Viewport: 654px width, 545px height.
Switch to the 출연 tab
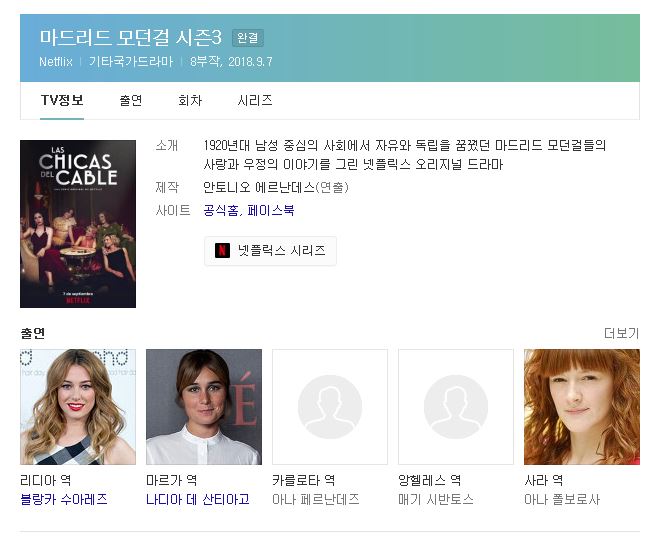point(130,100)
